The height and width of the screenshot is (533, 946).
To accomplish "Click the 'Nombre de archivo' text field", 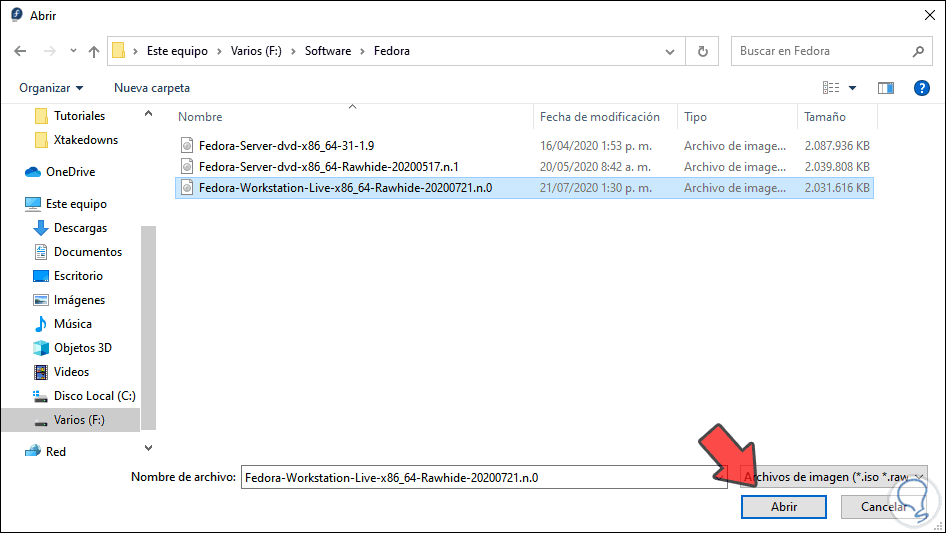I will click(x=484, y=477).
